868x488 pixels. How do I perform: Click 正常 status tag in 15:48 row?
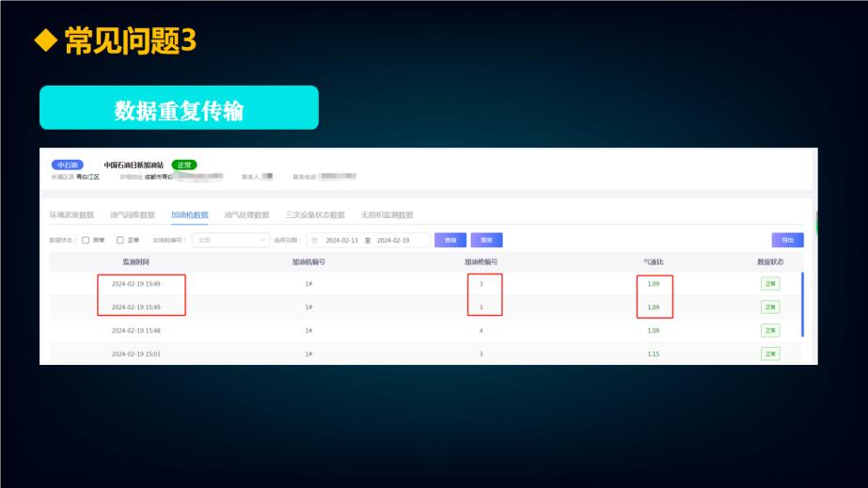coord(770,330)
